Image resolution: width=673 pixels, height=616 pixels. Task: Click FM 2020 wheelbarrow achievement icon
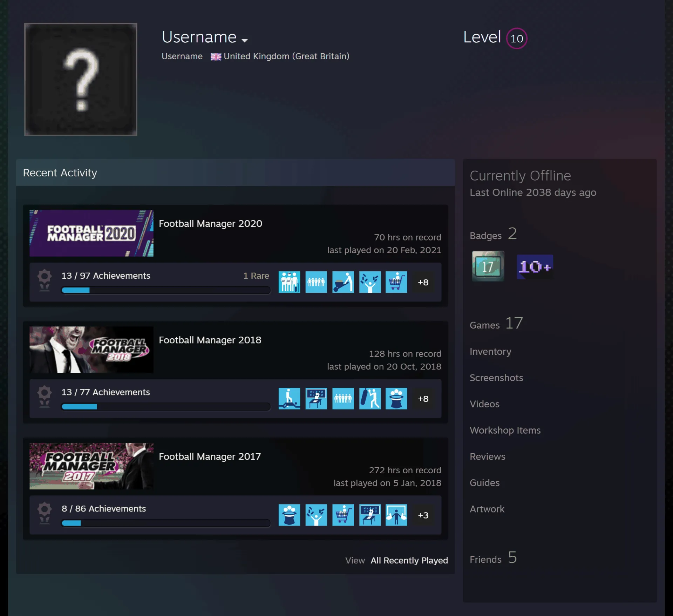[343, 282]
